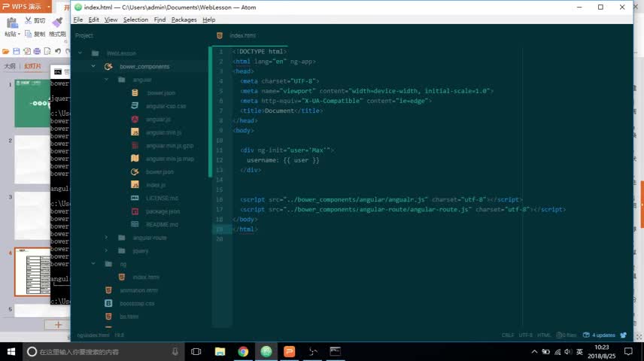Click the WPS undo arrow icon
644x361 pixels.
(x=58, y=51)
